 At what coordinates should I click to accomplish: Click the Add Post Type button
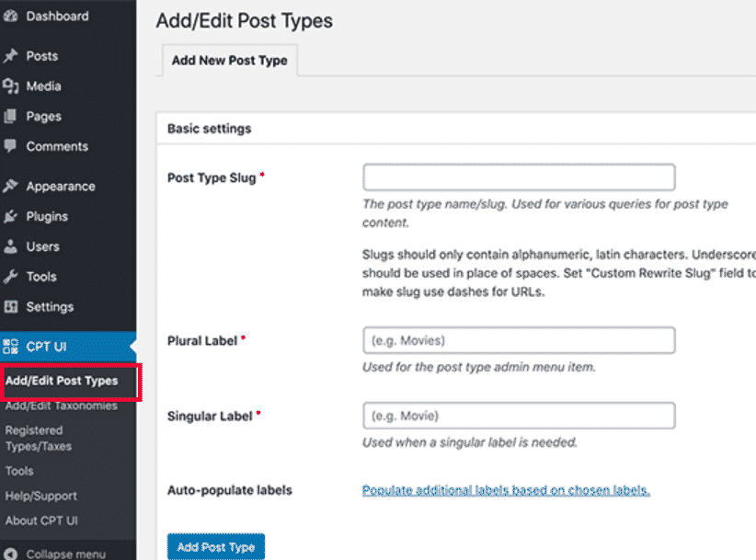(x=215, y=546)
